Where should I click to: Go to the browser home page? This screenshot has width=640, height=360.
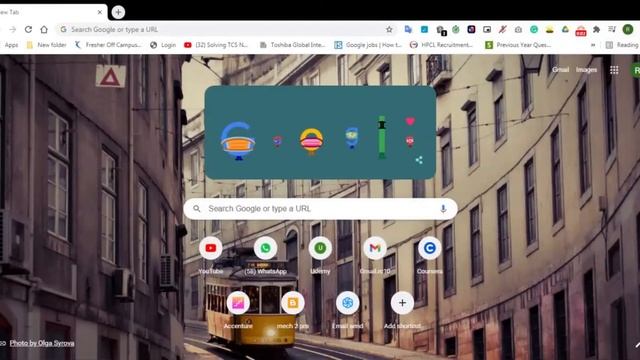tap(44, 29)
